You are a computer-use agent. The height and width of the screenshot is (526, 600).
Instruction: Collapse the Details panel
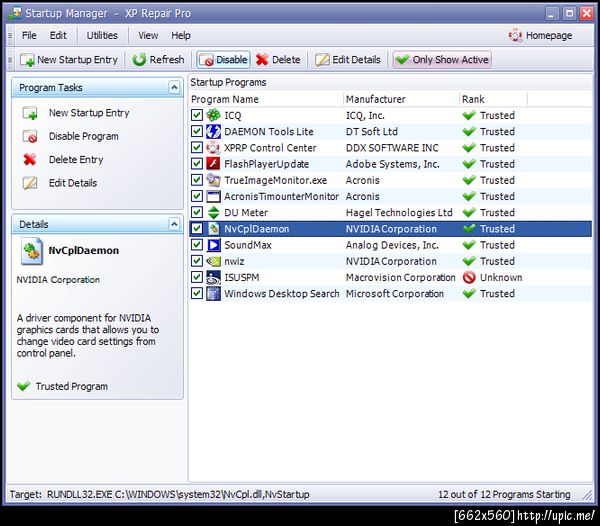pos(174,224)
